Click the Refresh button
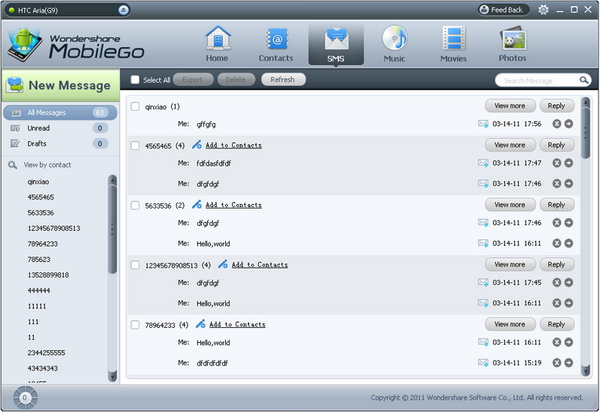This screenshot has height=412, width=600. 283,80
